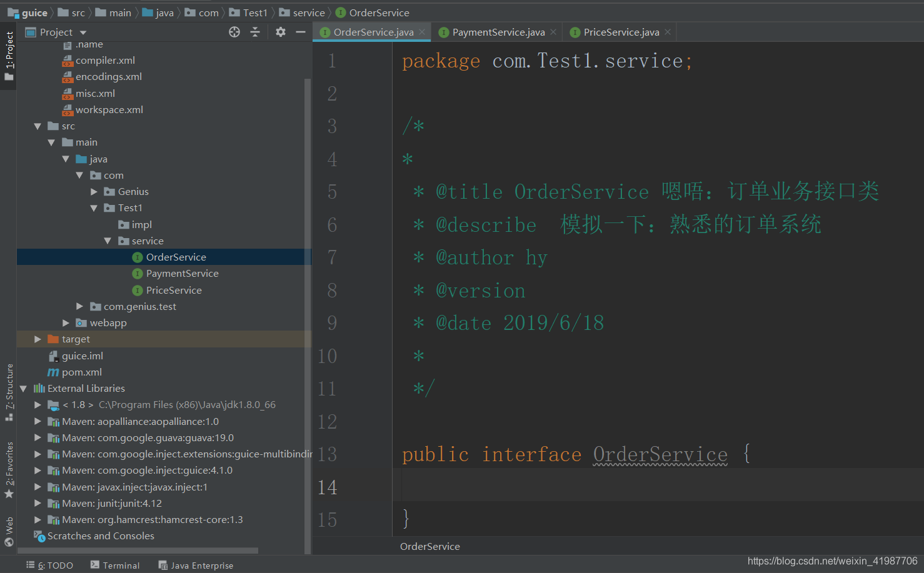Screen dimensions: 924x573
Task: Select Maven: junit:junit:4.12 library
Action: click(111, 503)
